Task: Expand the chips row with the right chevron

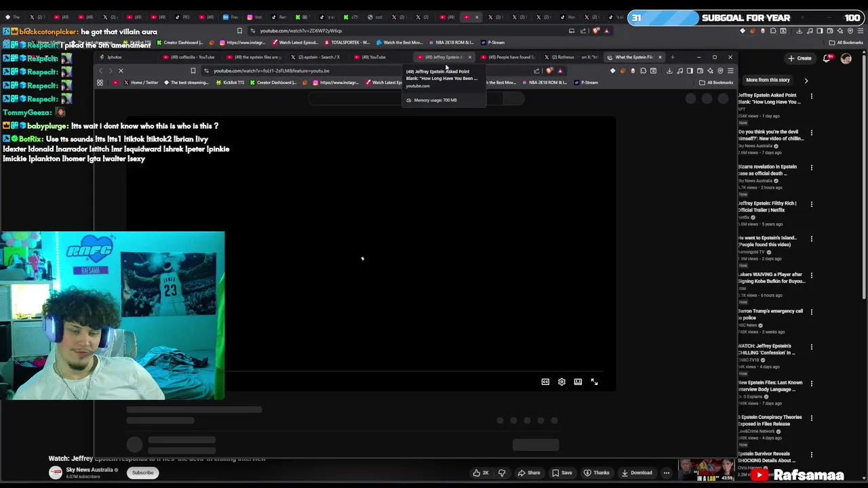Action: [806, 80]
